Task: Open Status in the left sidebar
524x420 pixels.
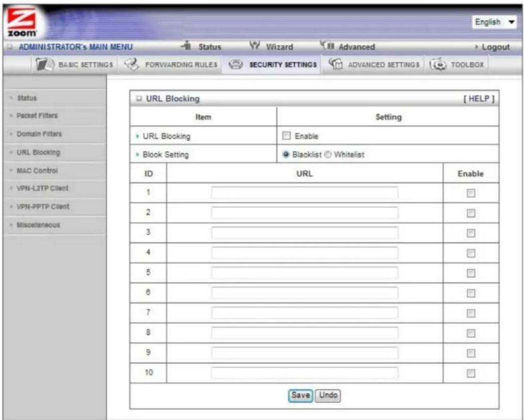Action: 27,98
